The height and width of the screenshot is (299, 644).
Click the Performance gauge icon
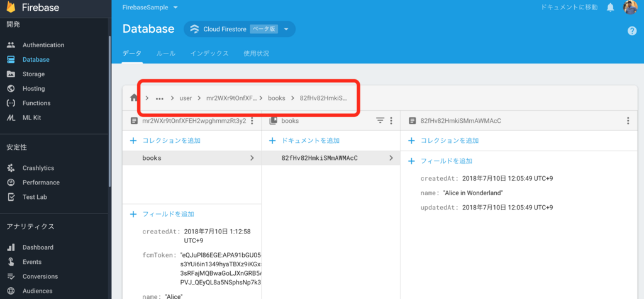[11, 182]
